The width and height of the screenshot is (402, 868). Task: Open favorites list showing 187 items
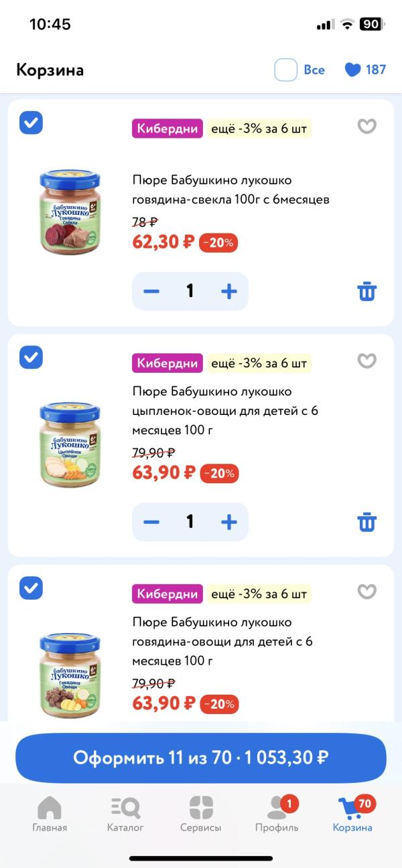[x=365, y=70]
